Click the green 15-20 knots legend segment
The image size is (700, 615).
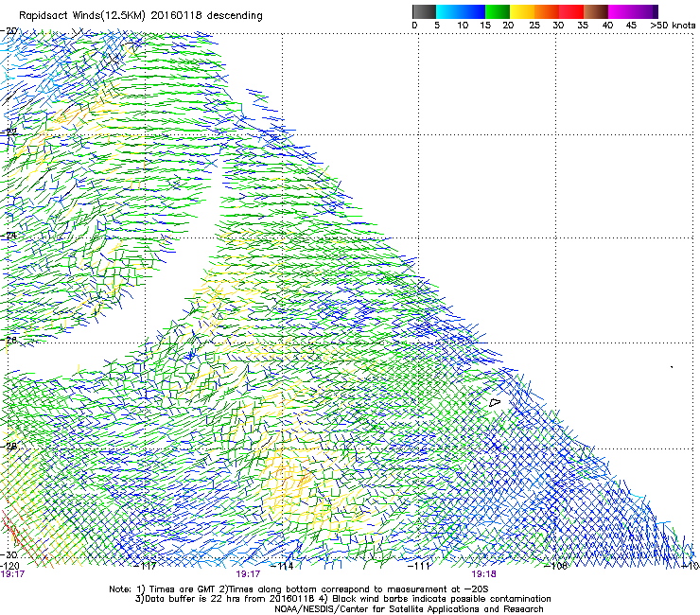point(498,11)
